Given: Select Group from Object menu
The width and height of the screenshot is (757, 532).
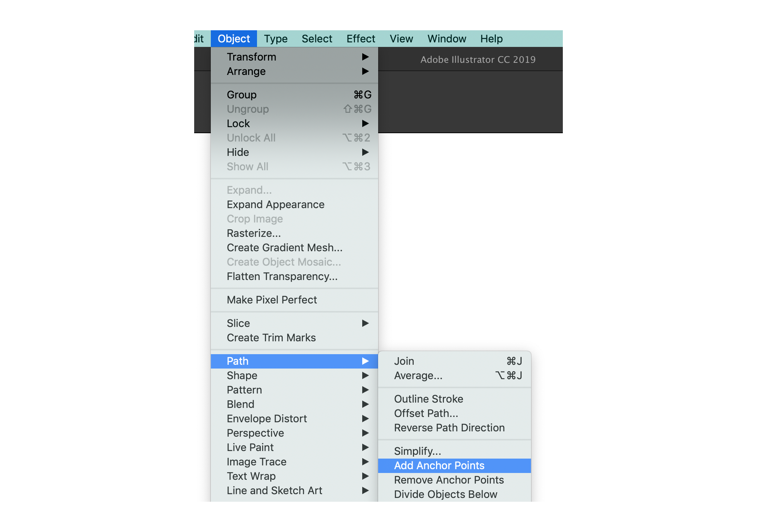Looking at the screenshot, I should point(242,95).
